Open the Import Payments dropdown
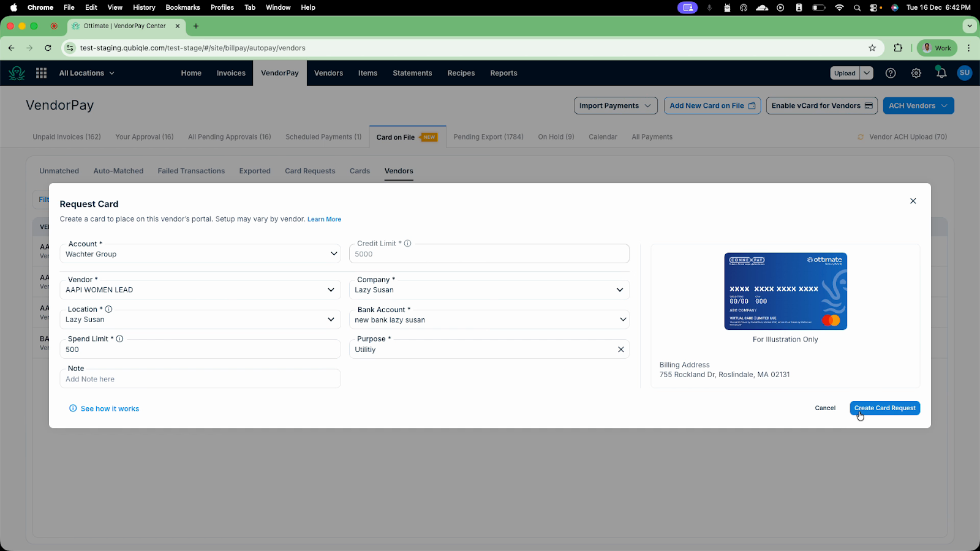 point(616,105)
